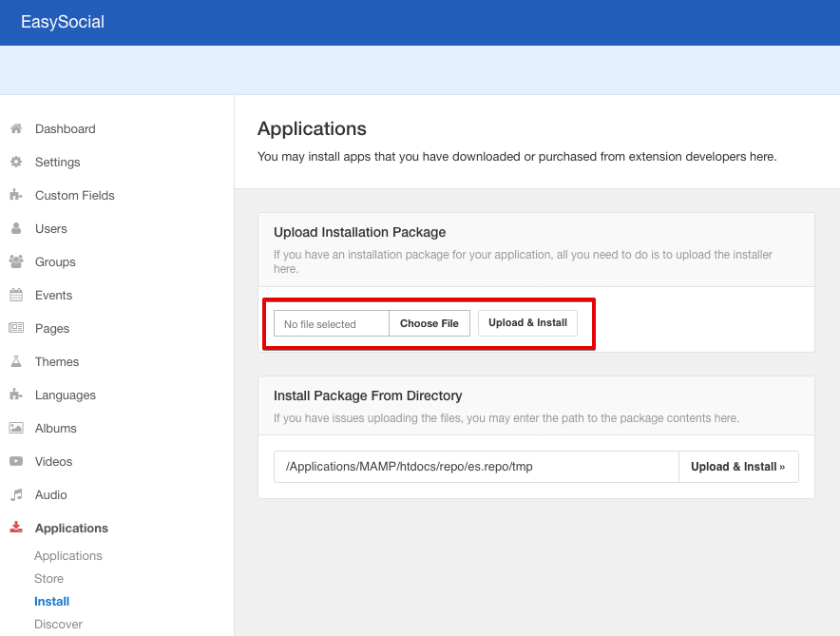Click the Languages puzzle icon

(x=16, y=395)
